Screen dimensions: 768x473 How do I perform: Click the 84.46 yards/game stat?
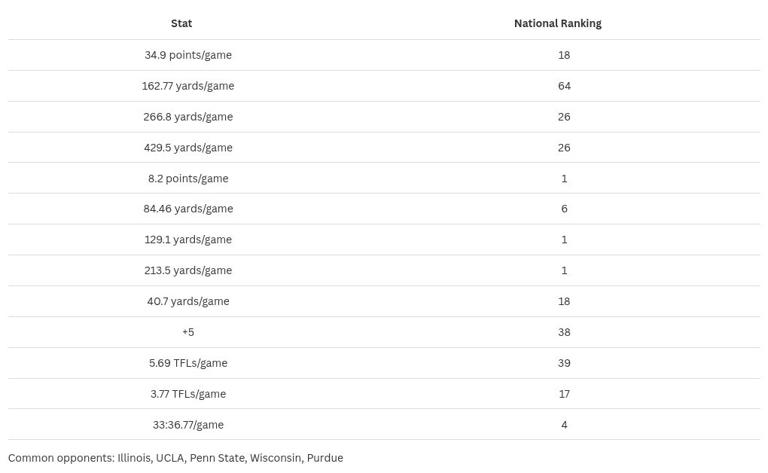coord(188,209)
